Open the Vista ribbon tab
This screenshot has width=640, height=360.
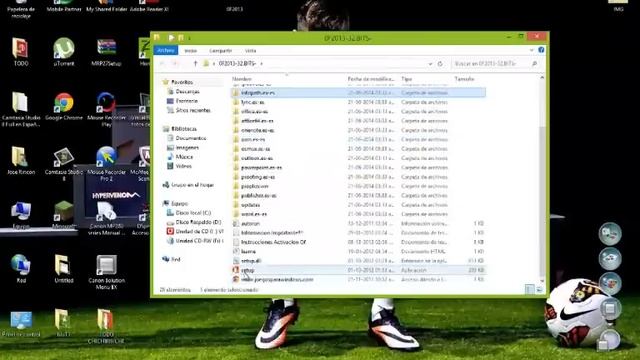coord(251,51)
